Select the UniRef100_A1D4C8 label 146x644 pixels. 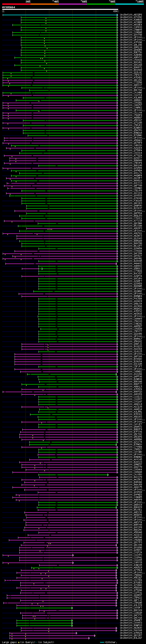131,301
